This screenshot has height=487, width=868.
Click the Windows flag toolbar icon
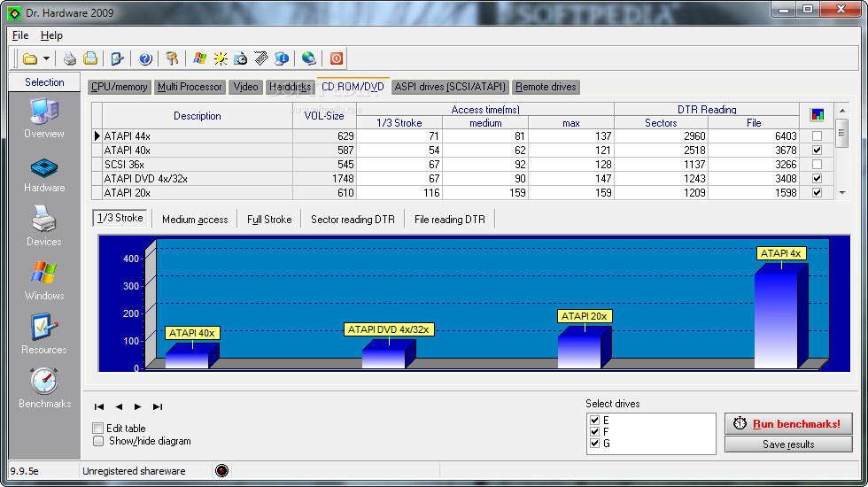pos(200,58)
